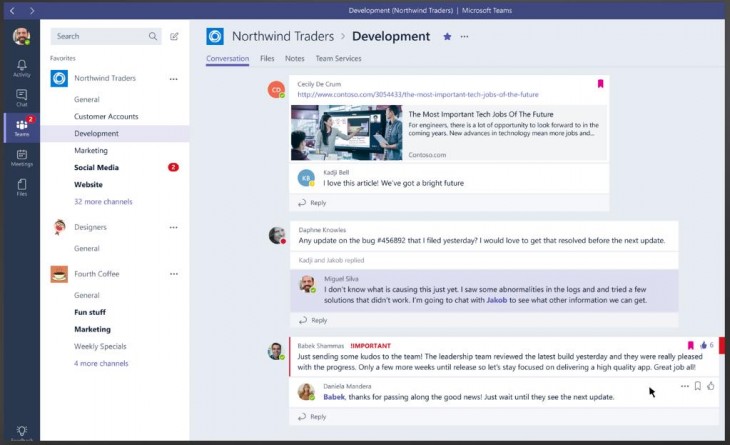The image size is (730, 445).
Task: Like Babek Shammas' kudos message
Action: (x=703, y=345)
